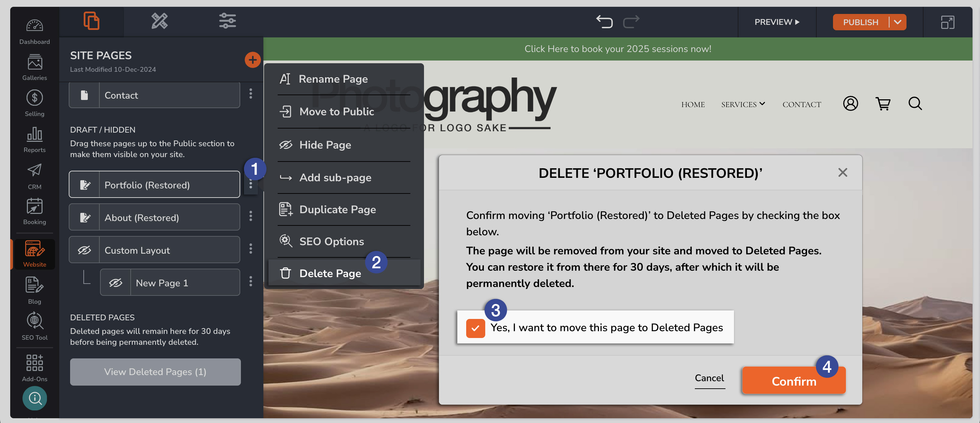Click the teal info help icon
The image size is (980, 423).
point(35,398)
